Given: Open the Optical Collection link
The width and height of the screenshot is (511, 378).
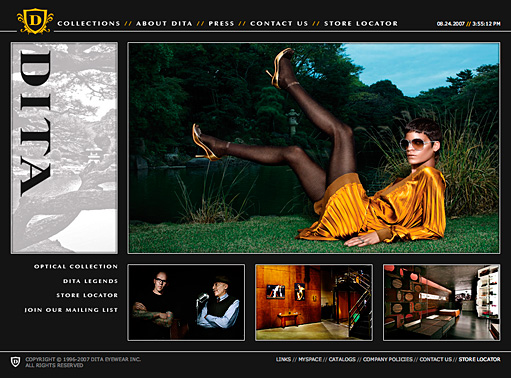Looking at the screenshot, I should (x=76, y=267).
